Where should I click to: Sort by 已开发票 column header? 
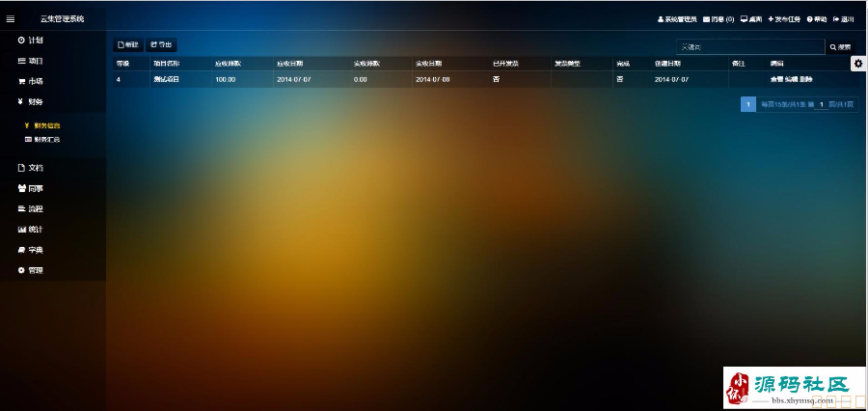click(x=505, y=64)
